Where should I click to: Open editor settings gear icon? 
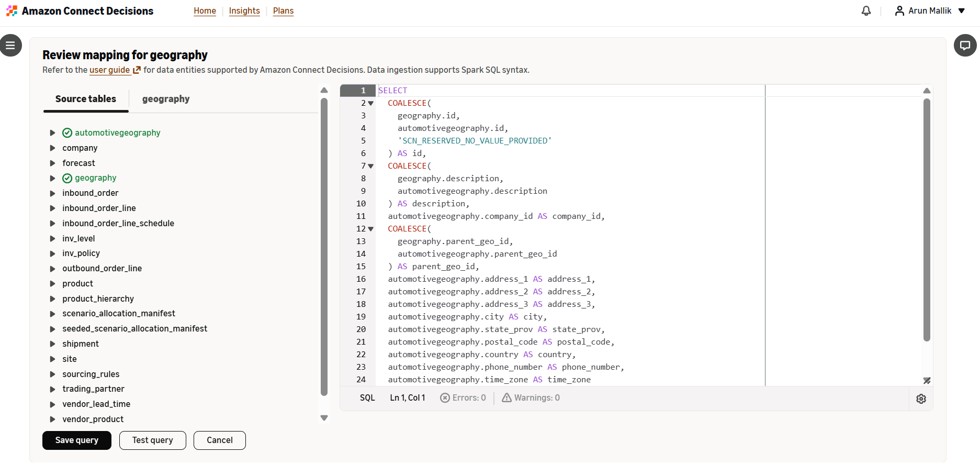pyautogui.click(x=921, y=399)
